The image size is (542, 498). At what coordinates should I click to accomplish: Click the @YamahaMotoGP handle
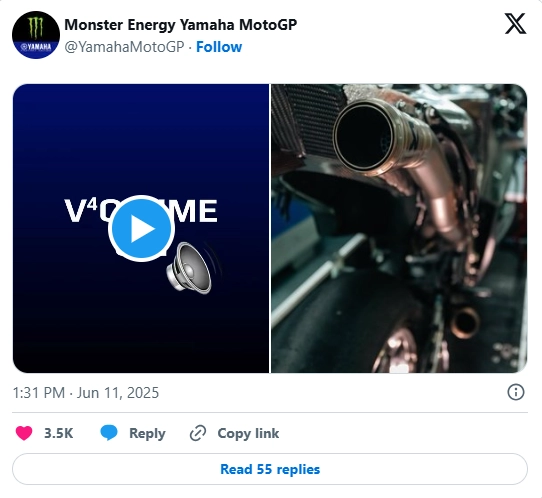pyautogui.click(x=124, y=47)
